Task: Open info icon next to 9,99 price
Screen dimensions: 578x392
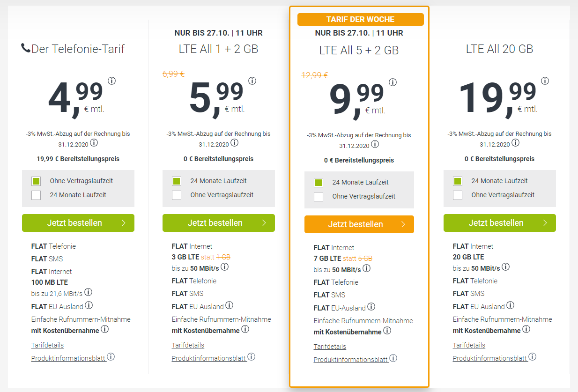Action: [393, 82]
